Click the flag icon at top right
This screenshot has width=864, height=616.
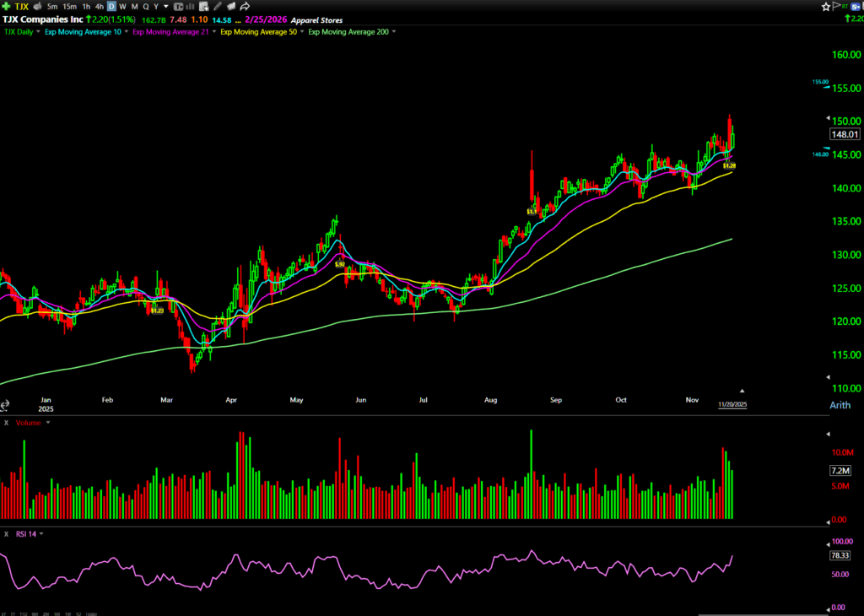(836, 6)
